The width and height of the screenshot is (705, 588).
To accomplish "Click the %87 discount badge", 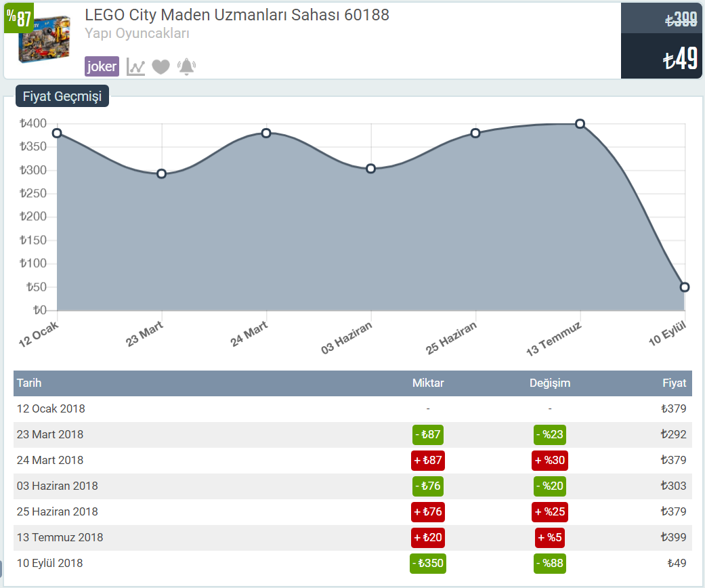I will [18, 18].
